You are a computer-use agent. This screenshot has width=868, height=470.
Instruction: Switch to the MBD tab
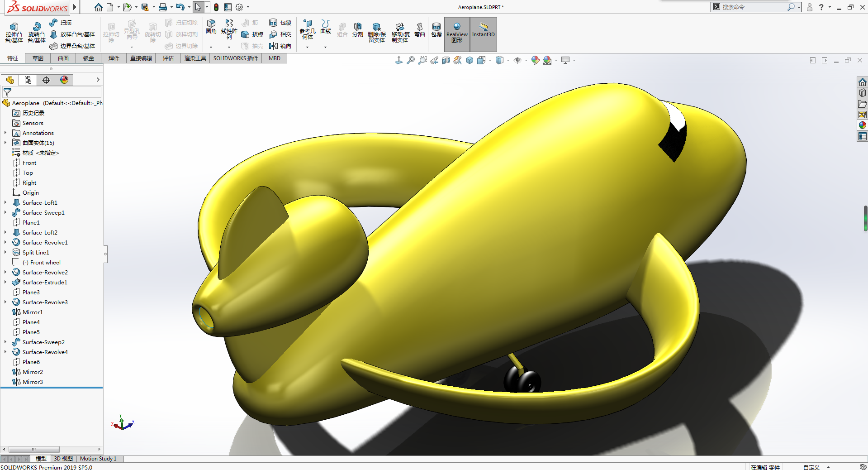coord(275,58)
